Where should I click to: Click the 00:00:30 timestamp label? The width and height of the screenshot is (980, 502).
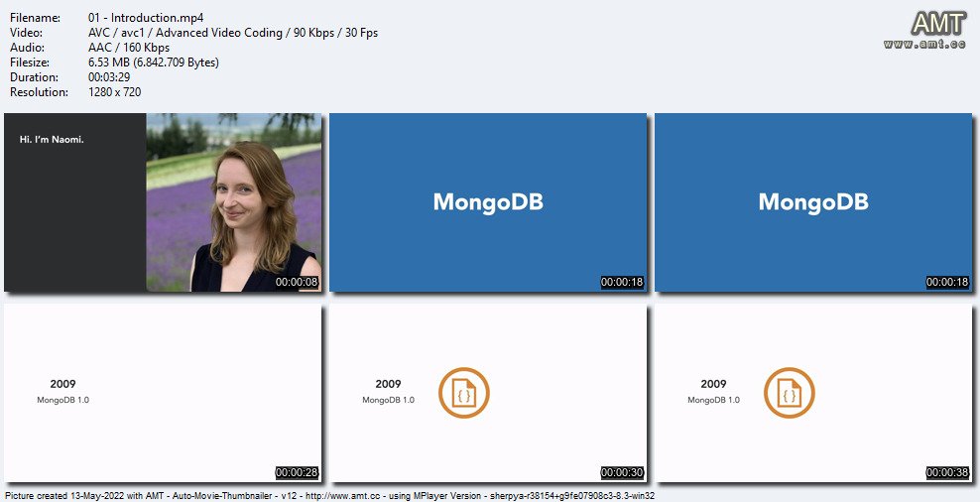[x=622, y=472]
